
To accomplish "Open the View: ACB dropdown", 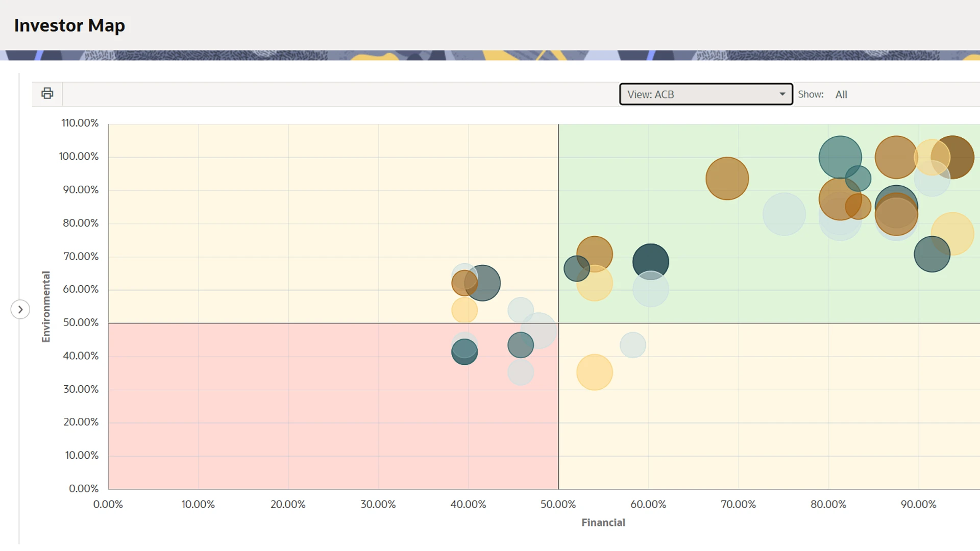I will point(705,94).
